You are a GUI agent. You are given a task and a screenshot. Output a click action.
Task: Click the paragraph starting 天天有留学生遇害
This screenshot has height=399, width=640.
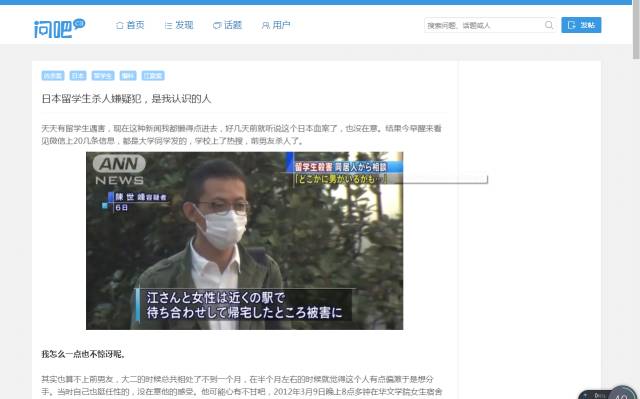[241, 135]
